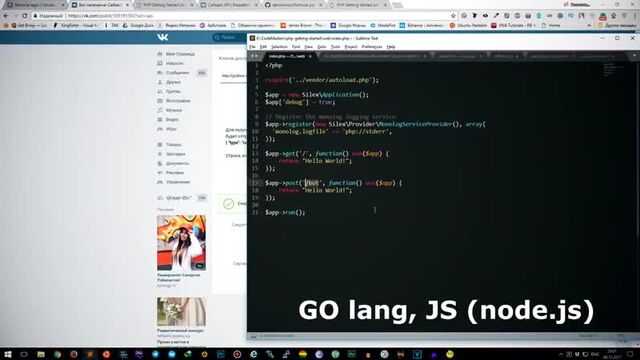
Task: Expand the bookmarks bar overflow chevron
Action: [589, 25]
